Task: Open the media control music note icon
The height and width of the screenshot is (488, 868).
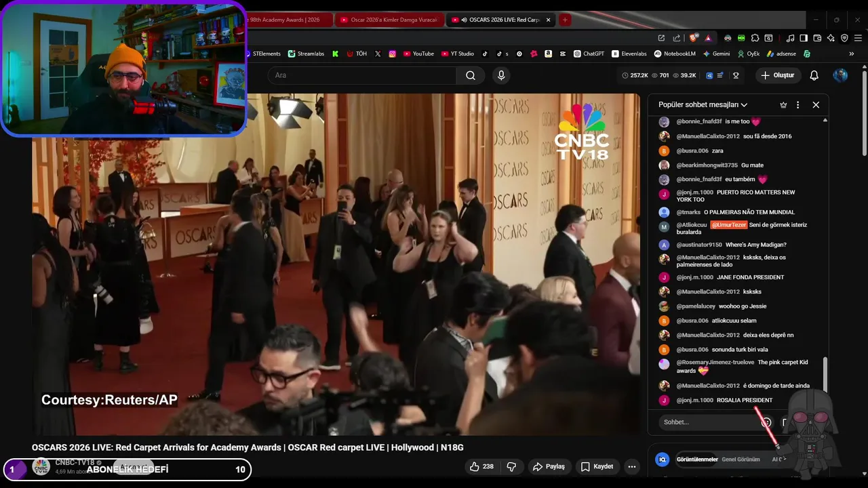Action: (x=790, y=38)
